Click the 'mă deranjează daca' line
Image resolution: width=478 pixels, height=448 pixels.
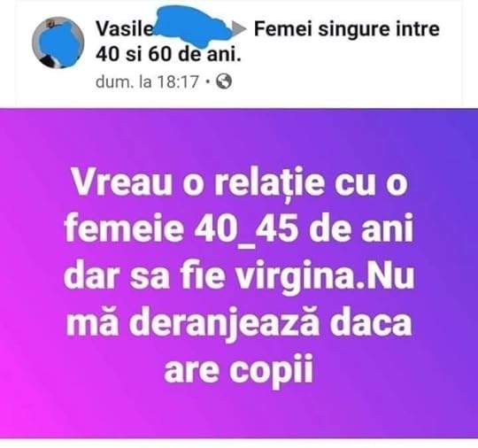pos(239,322)
